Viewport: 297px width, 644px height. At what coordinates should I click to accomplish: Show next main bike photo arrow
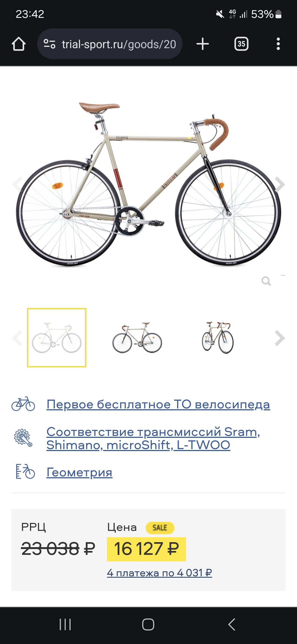(x=280, y=184)
